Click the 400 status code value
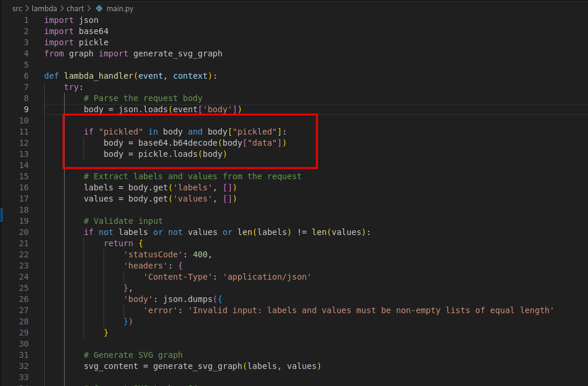Screen dimensions: 588x386 click(200, 254)
